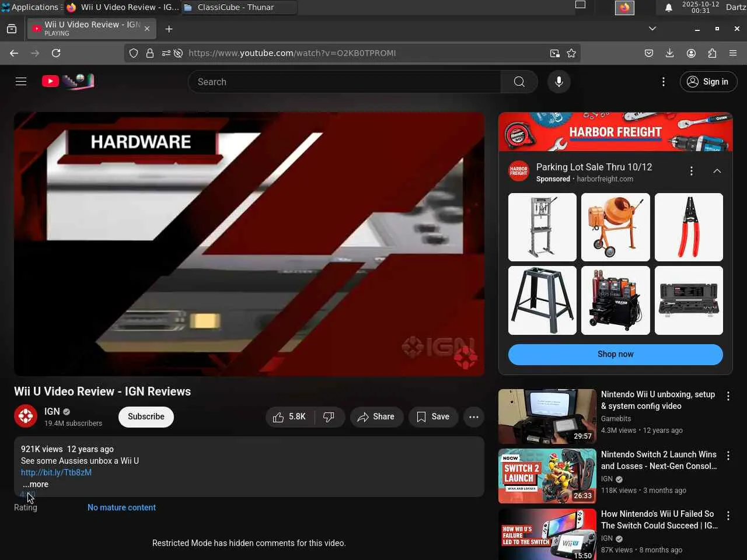Sign in to YouTube
Image resolution: width=747 pixels, height=560 pixels.
pyautogui.click(x=708, y=82)
